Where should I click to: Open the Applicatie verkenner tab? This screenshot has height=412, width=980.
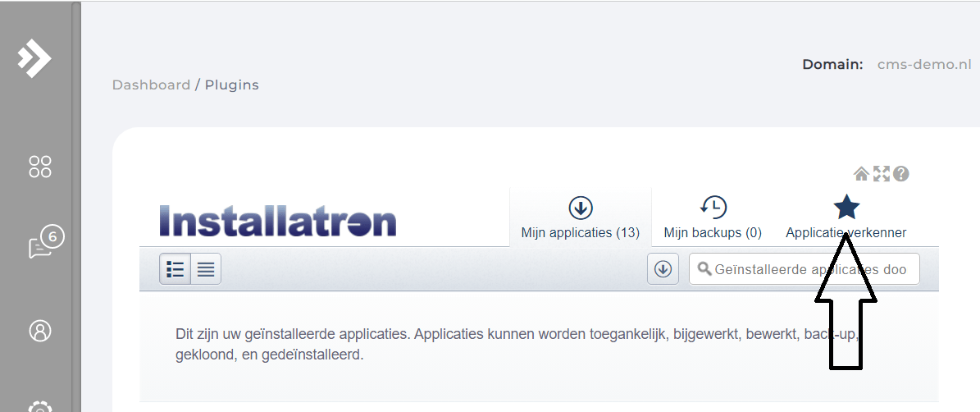(846, 217)
